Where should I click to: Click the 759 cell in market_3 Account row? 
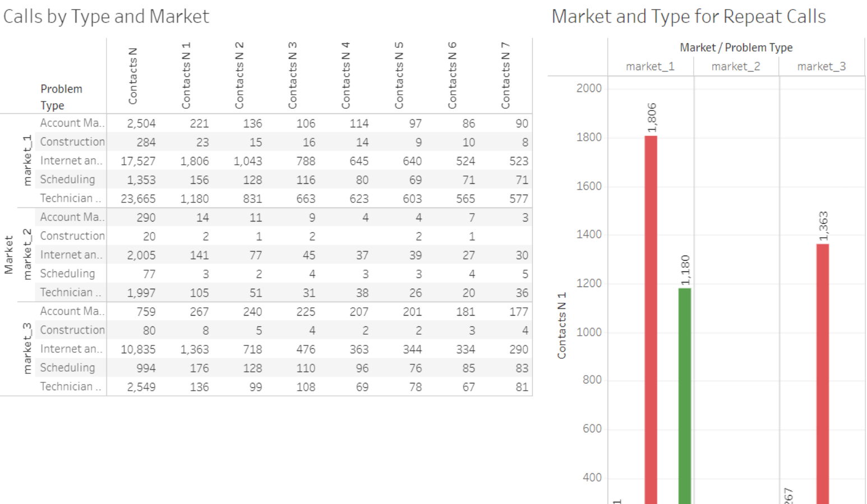click(x=146, y=312)
